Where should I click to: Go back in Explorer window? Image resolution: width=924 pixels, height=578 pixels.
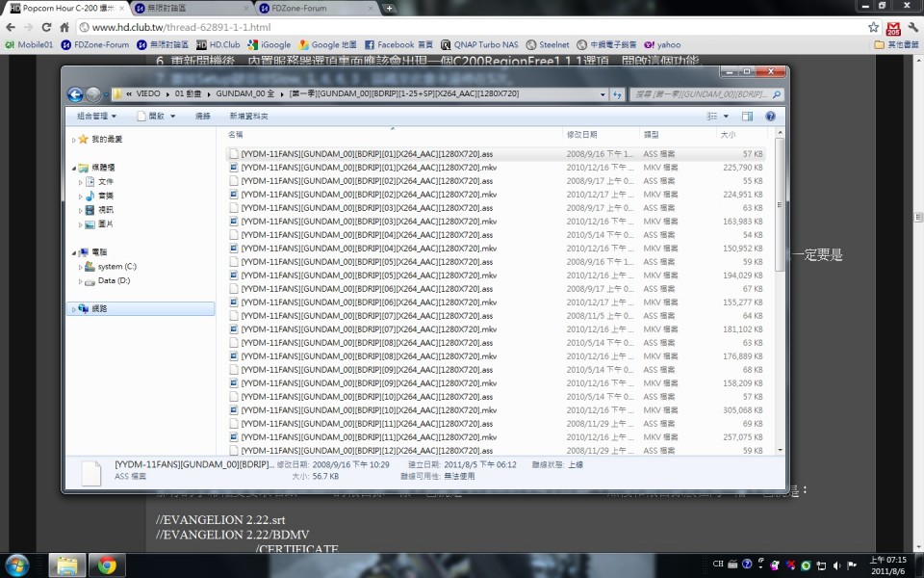click(x=75, y=94)
